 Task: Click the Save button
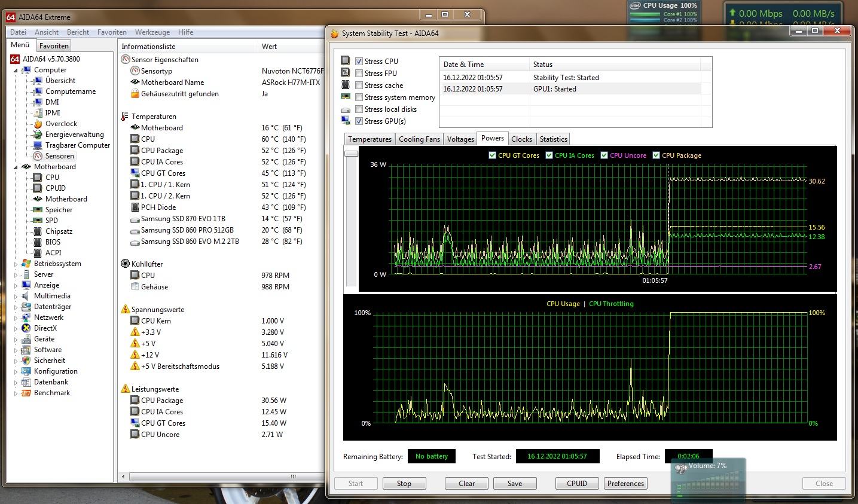(515, 483)
